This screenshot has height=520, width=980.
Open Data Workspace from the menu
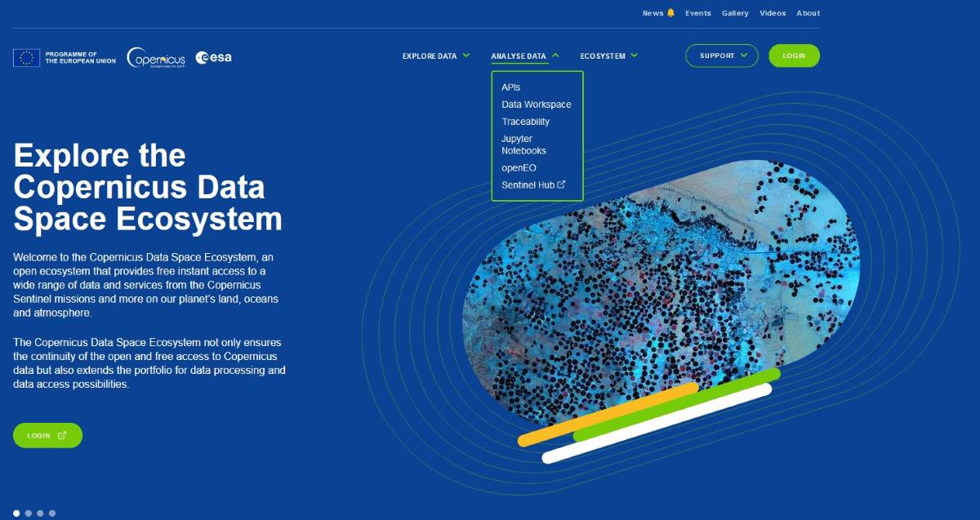tap(536, 104)
